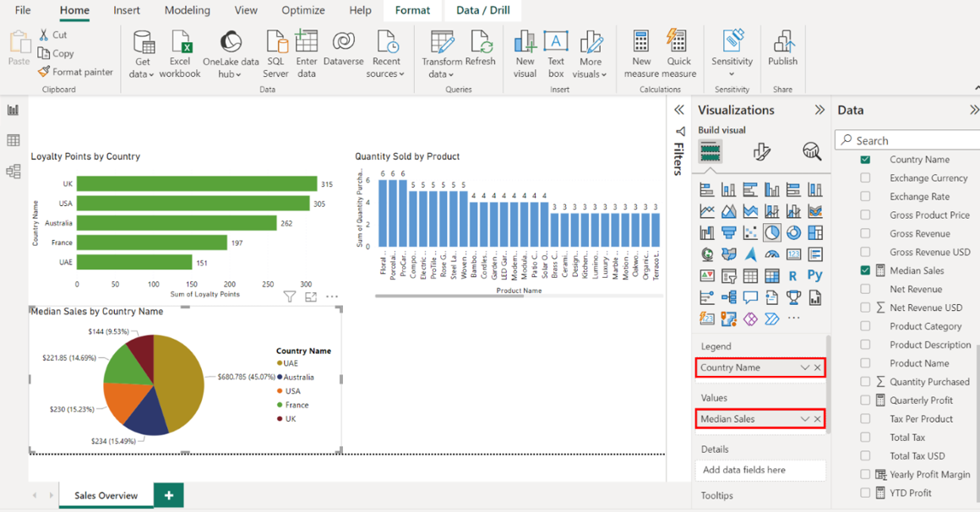Switch to Table view in left sidebar
The width and height of the screenshot is (980, 512).
tap(13, 140)
